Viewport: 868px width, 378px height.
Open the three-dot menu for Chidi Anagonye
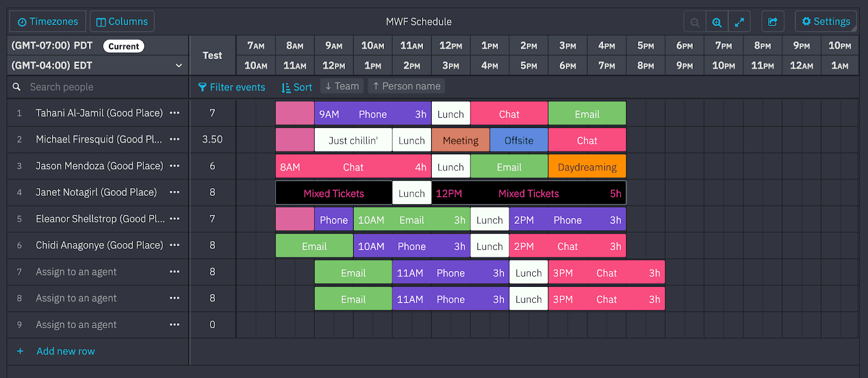tap(174, 245)
